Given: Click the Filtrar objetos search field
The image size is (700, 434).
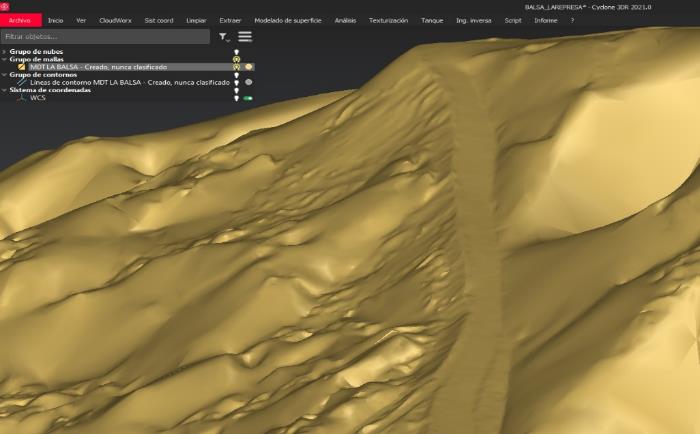Looking at the screenshot, I should coord(105,36).
